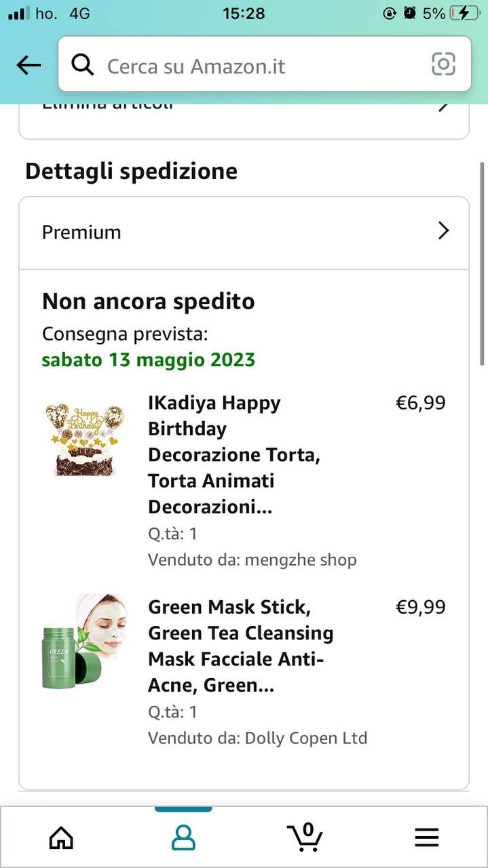The image size is (488, 868).
Task: Open the shopping cart icon
Action: coord(305,837)
